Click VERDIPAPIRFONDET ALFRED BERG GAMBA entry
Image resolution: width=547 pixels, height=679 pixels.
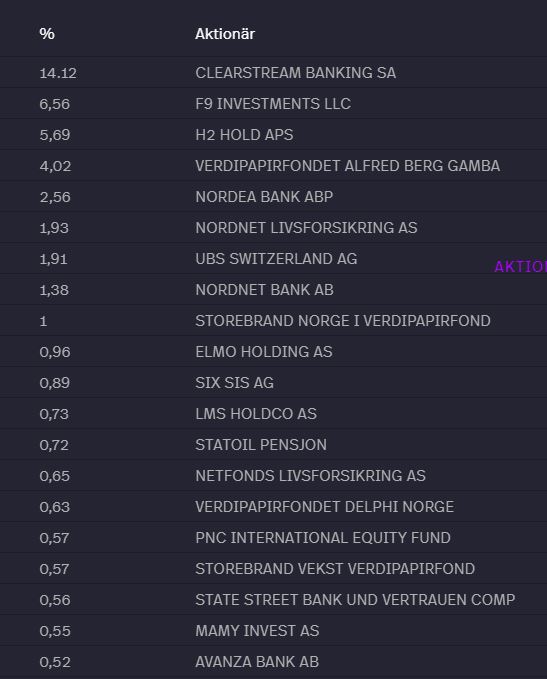(x=347, y=166)
